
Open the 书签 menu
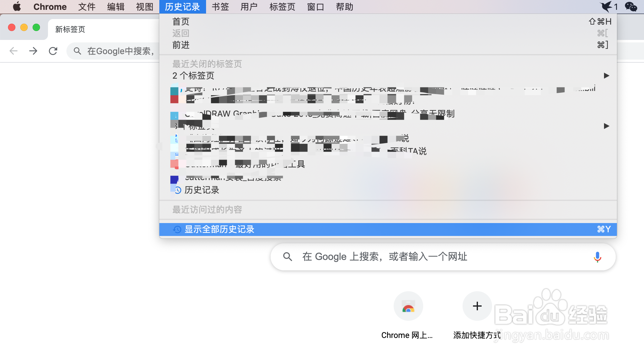[x=220, y=7]
